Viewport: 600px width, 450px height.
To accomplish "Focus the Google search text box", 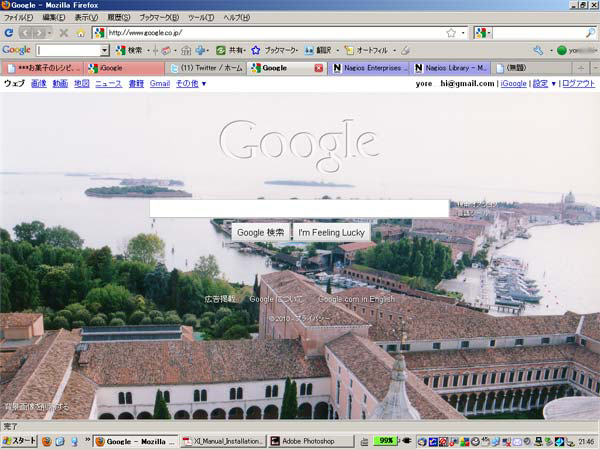I will coord(299,209).
